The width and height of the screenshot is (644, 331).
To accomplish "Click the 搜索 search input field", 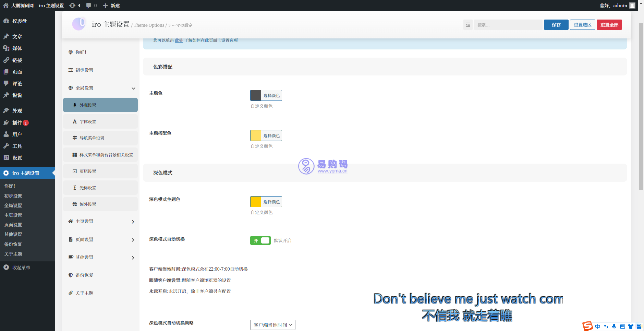I will 508,25.
